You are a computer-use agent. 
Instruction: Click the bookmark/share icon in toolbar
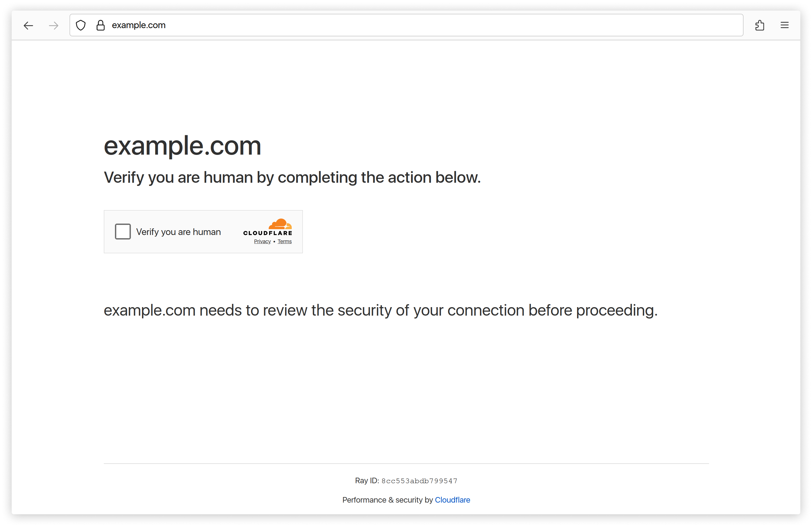[761, 25]
